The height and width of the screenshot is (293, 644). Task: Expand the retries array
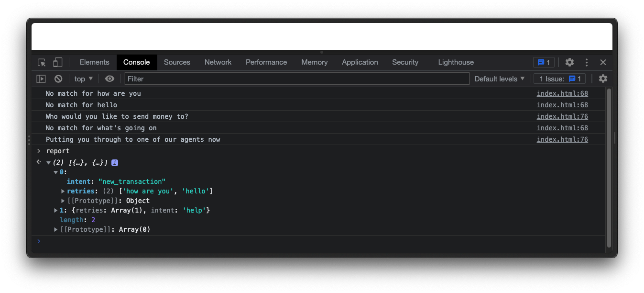click(x=63, y=191)
